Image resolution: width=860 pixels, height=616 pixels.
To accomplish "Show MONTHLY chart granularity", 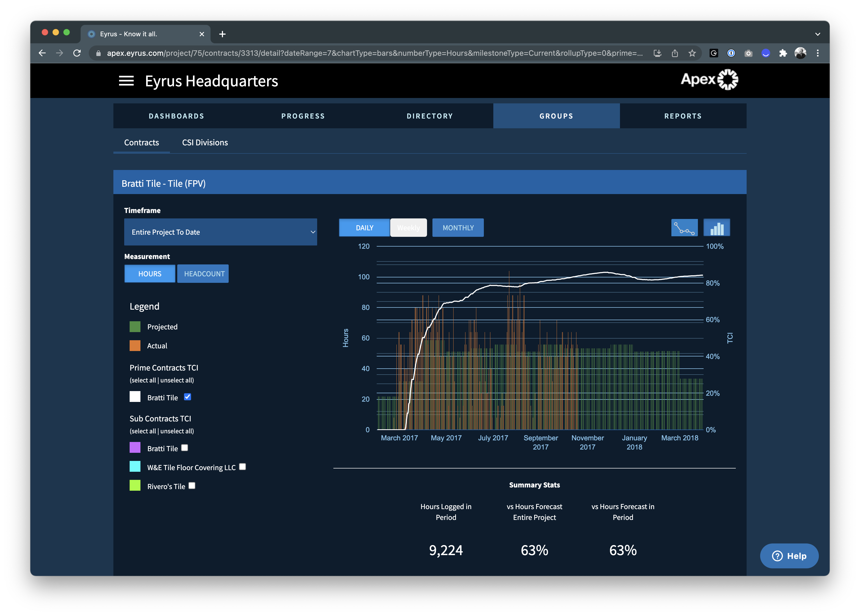I will pyautogui.click(x=458, y=228).
